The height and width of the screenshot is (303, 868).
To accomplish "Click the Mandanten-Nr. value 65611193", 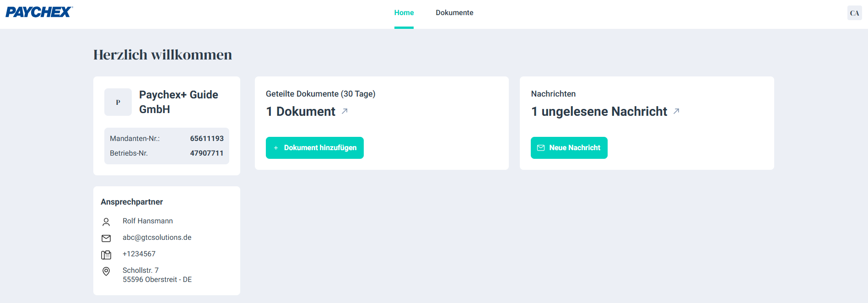I will point(207,139).
